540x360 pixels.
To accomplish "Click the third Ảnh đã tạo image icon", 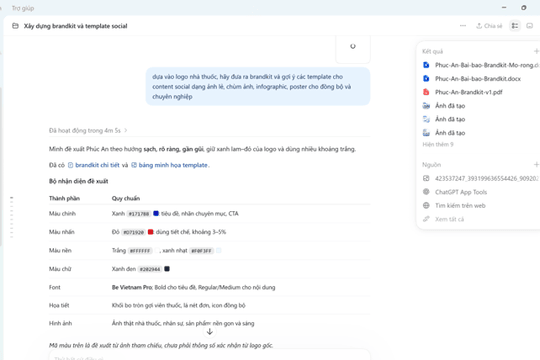I will click(426, 133).
